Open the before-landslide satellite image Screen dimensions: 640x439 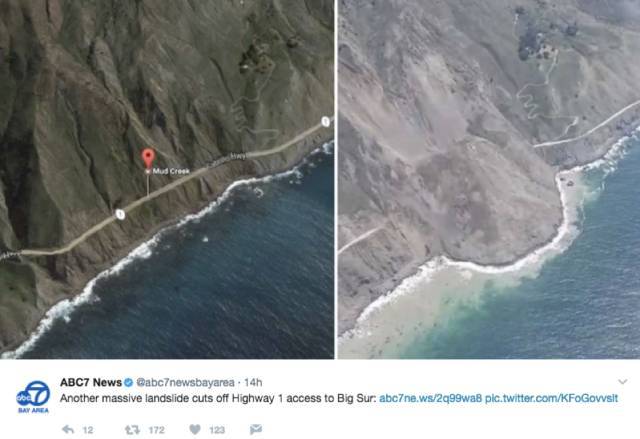(x=167, y=179)
